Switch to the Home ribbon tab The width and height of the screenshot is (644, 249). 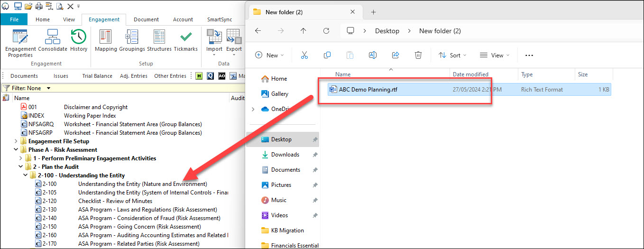coord(43,19)
